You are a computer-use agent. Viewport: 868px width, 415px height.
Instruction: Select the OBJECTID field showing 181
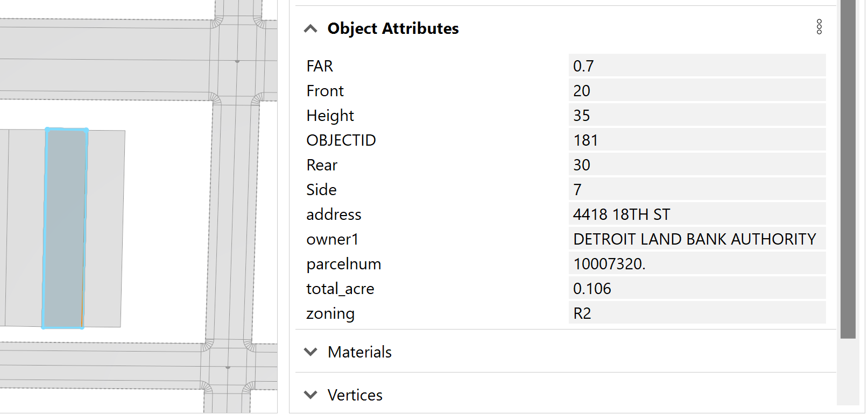(696, 139)
